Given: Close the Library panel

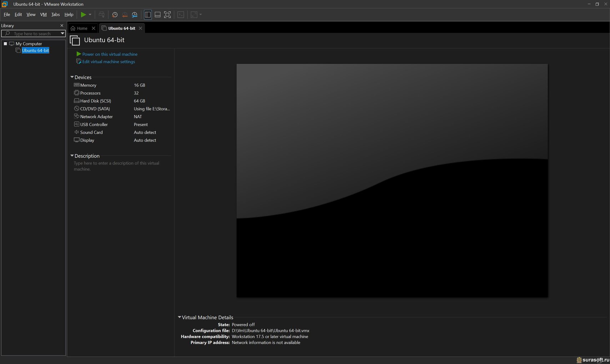Looking at the screenshot, I should (x=62, y=26).
